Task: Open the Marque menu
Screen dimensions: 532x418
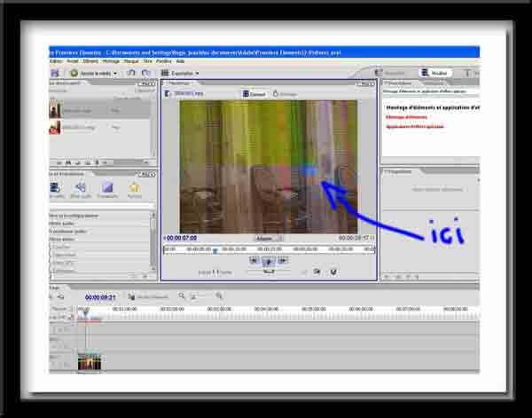Action: tap(131, 61)
